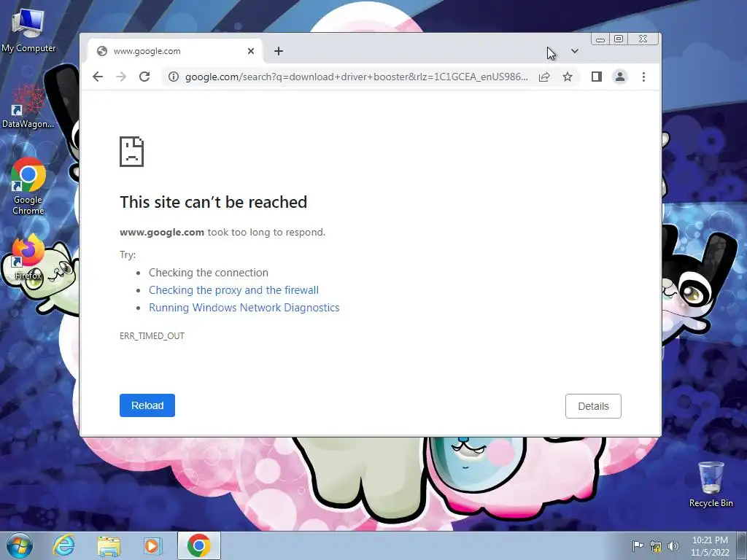The width and height of the screenshot is (747, 560).
Task: Click the forward navigation arrow
Action: click(x=121, y=77)
